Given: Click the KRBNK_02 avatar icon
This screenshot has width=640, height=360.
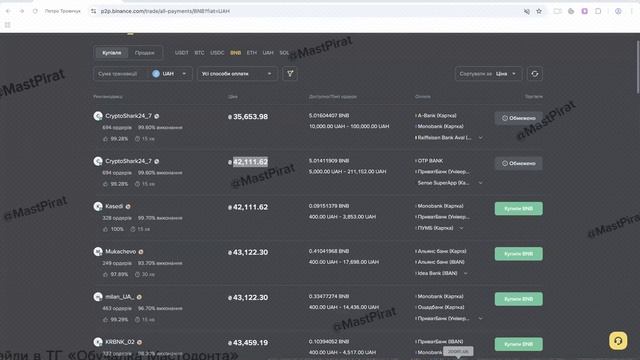Looking at the screenshot, I should 98,342.
